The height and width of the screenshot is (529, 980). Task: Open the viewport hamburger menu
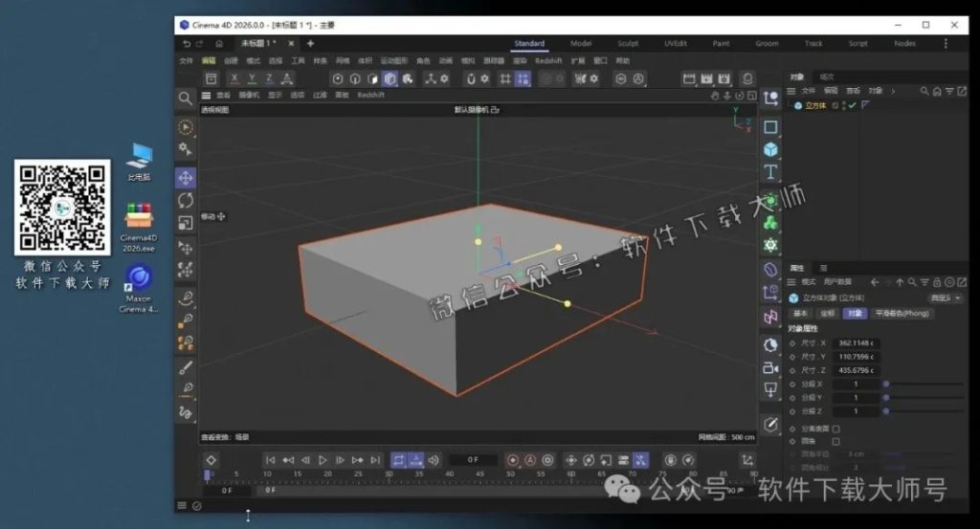point(206,96)
